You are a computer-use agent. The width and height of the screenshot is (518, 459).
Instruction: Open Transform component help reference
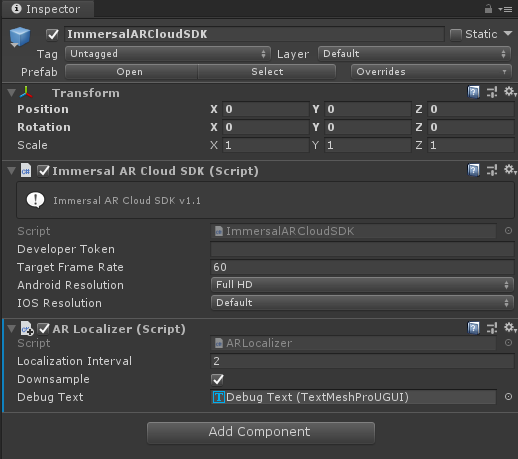[x=473, y=92]
